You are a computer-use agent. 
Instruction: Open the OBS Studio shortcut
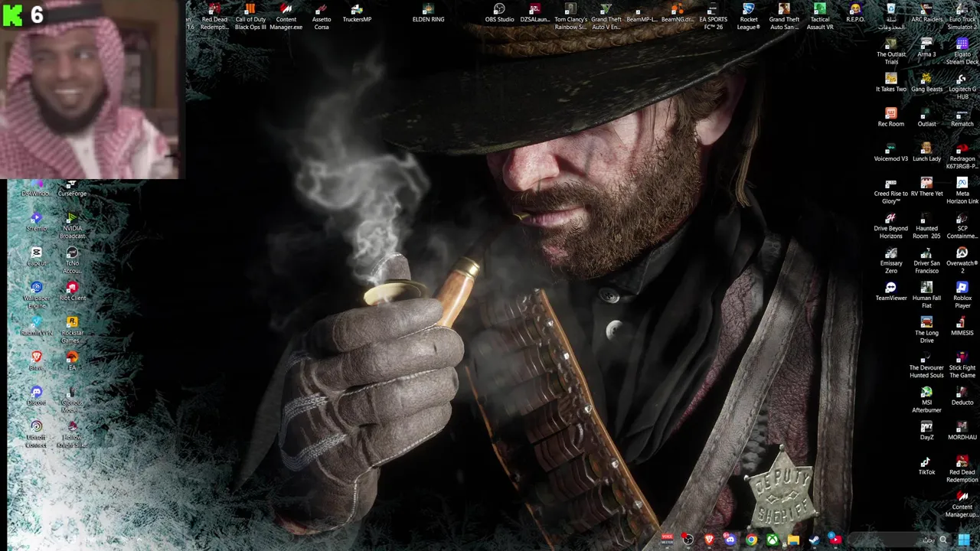pyautogui.click(x=499, y=14)
